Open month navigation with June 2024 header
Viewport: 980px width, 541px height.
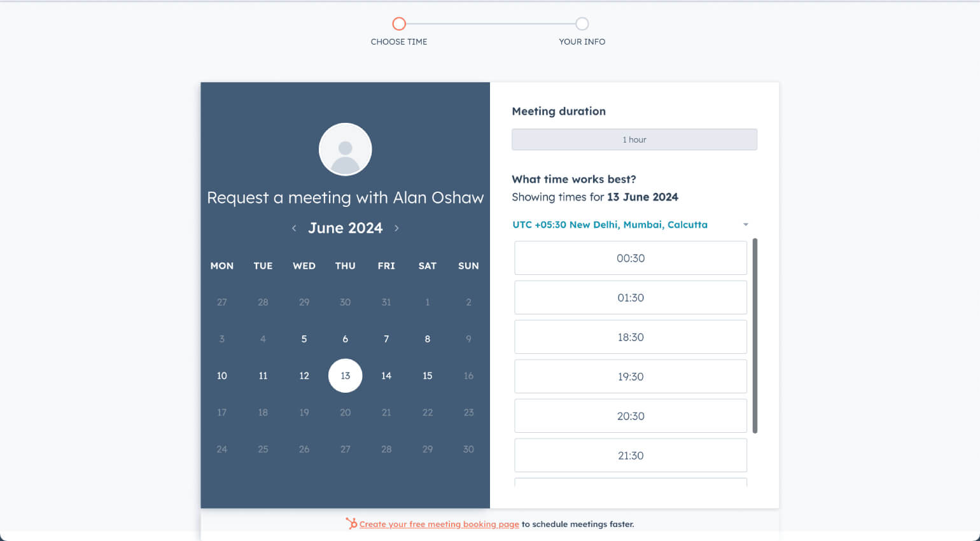[346, 228]
